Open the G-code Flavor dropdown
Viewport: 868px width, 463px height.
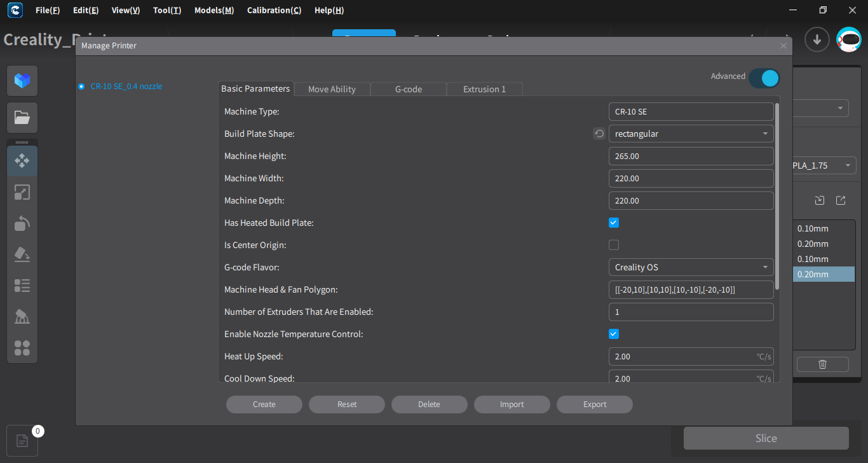coord(691,267)
